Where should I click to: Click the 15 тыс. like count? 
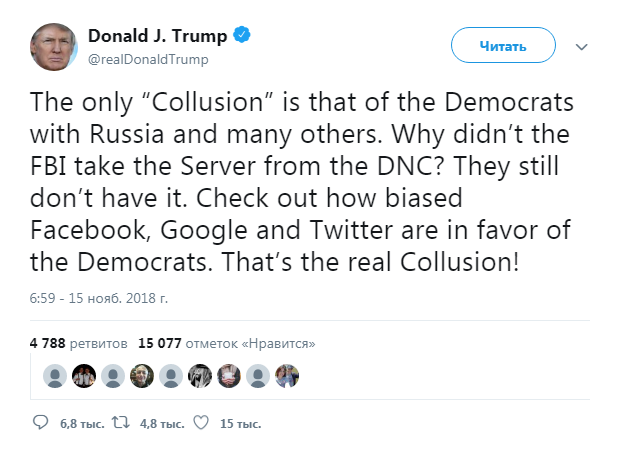click(239, 424)
